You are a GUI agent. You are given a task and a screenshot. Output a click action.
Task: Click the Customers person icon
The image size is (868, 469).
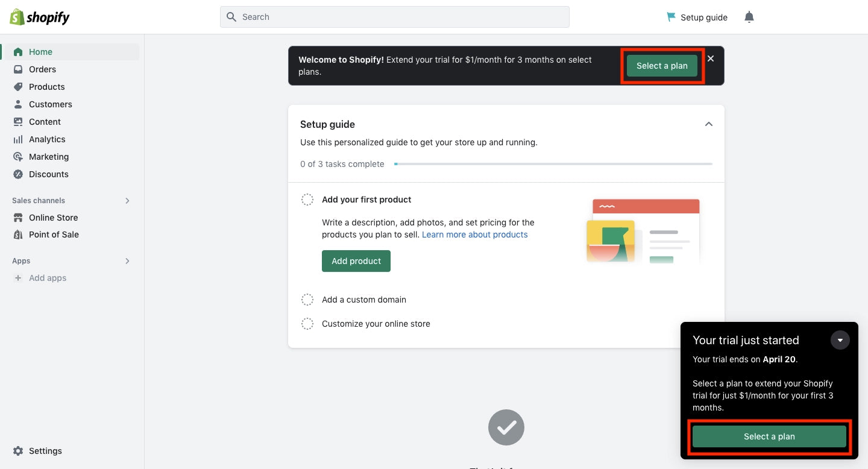(x=18, y=104)
